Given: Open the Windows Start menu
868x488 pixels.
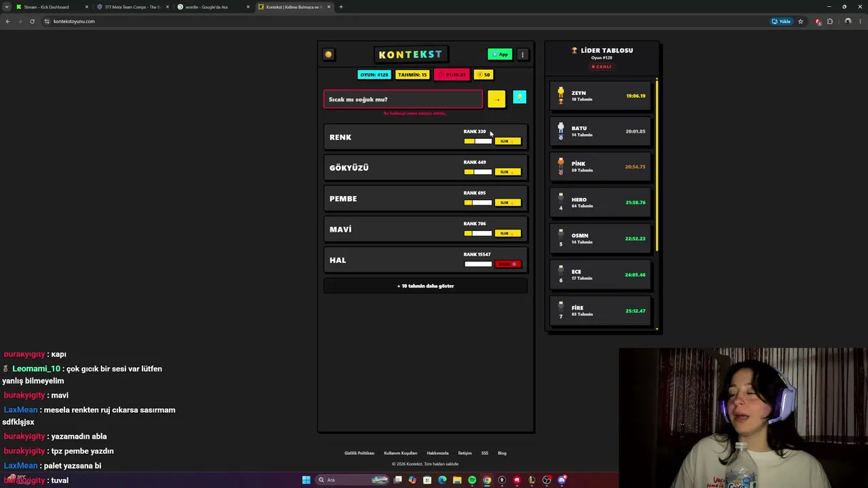Looking at the screenshot, I should [307, 480].
